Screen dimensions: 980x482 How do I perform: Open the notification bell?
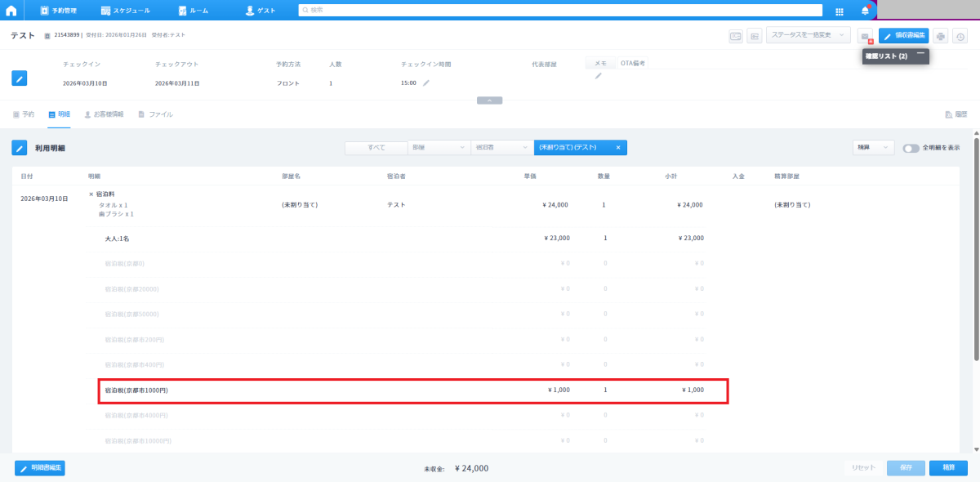pos(865,11)
